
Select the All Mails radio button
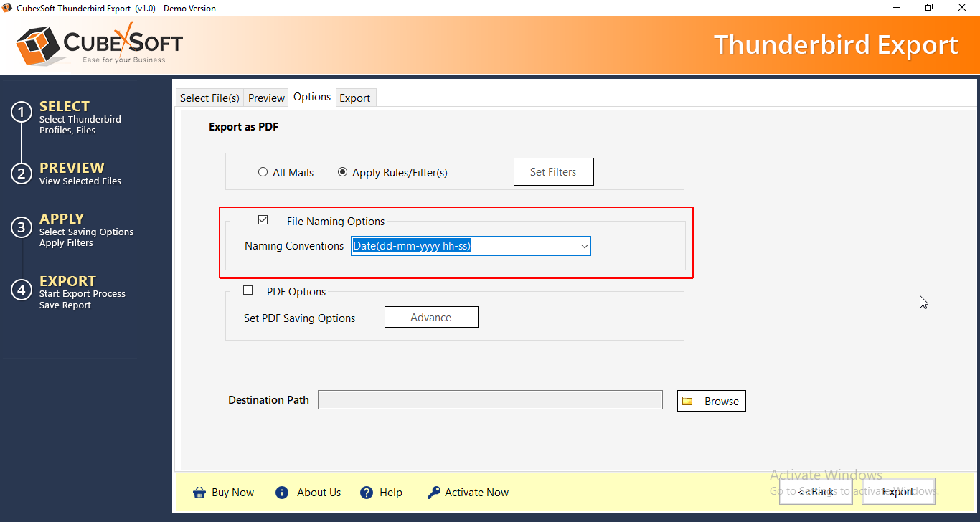coord(263,172)
